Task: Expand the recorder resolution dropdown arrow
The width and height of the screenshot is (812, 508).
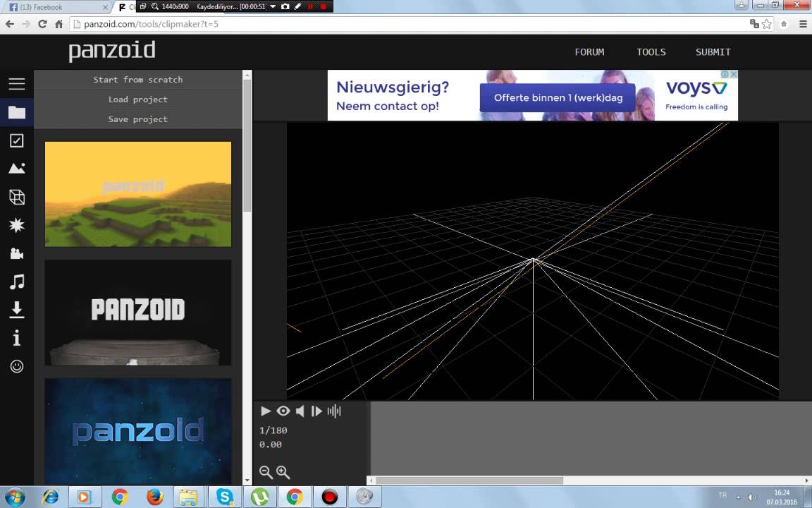Action: (x=273, y=7)
